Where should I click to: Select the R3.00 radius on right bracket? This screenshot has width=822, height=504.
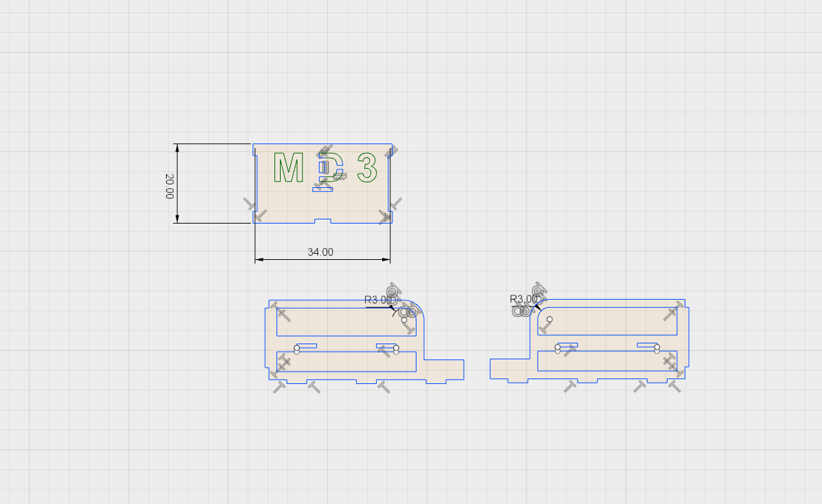524,299
